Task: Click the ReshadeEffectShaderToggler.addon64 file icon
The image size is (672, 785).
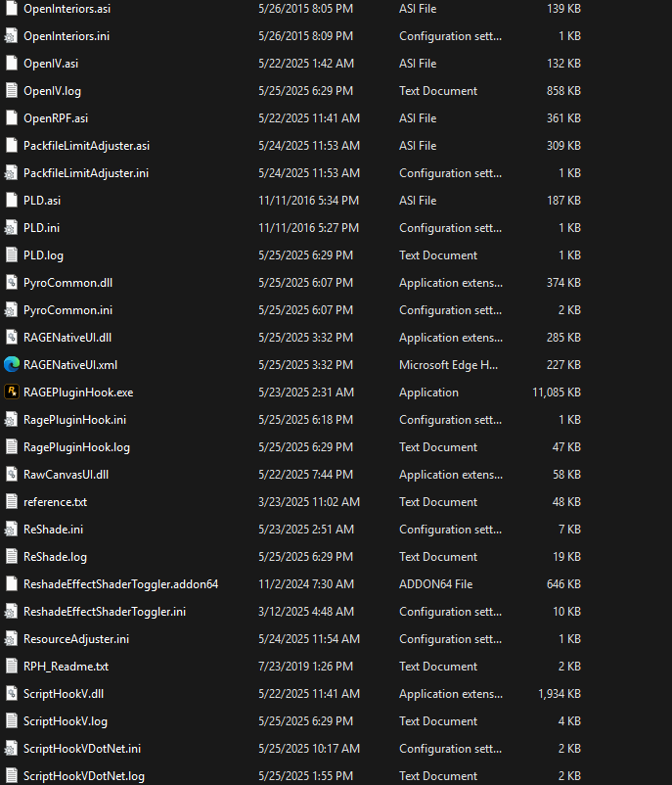Action: click(x=11, y=584)
